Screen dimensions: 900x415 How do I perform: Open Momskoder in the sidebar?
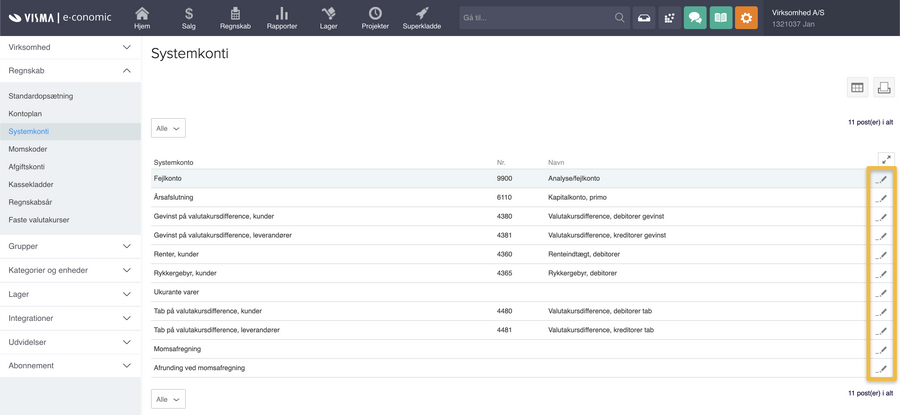28,149
